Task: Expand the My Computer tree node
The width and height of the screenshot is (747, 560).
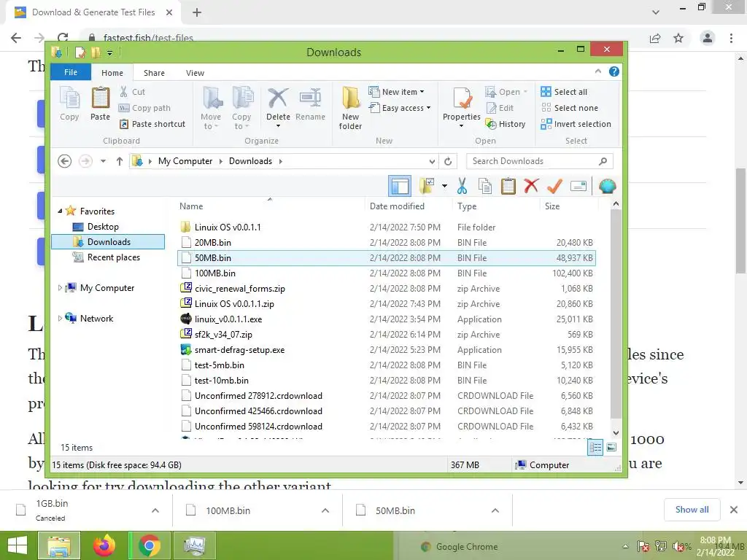Action: click(x=60, y=287)
